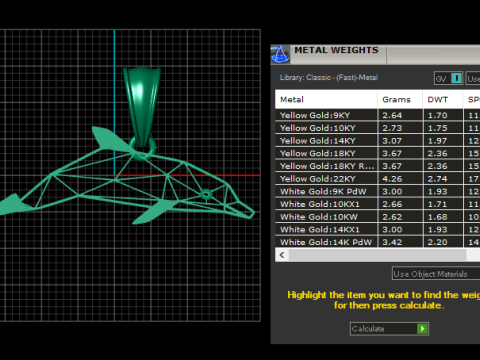Click the 2.62 grams value
The image size is (480, 360).
pos(392,217)
